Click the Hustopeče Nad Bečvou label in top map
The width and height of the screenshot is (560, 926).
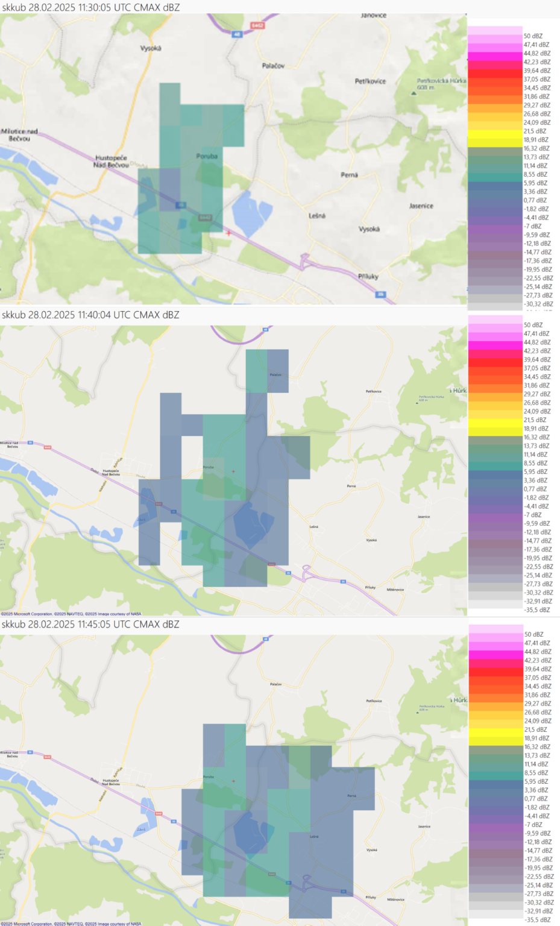pyautogui.click(x=112, y=161)
